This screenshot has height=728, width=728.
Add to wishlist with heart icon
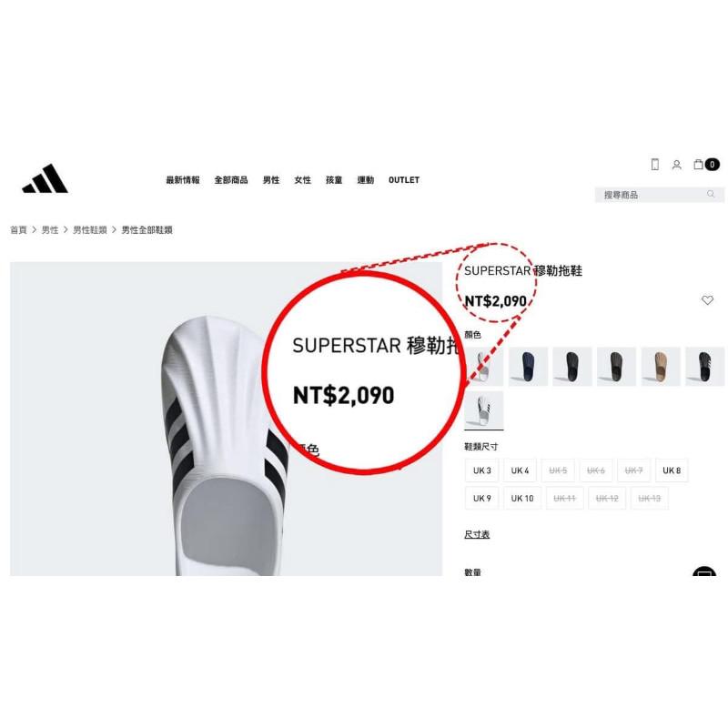point(707,300)
